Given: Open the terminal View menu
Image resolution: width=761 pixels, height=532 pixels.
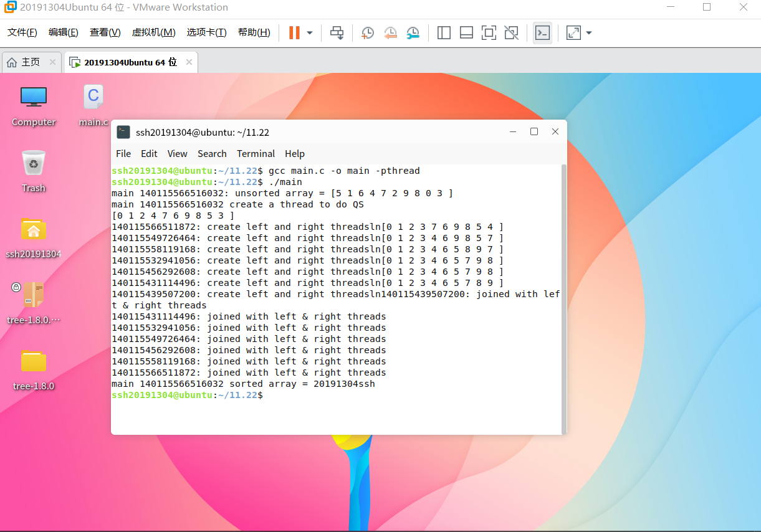Looking at the screenshot, I should coord(177,154).
